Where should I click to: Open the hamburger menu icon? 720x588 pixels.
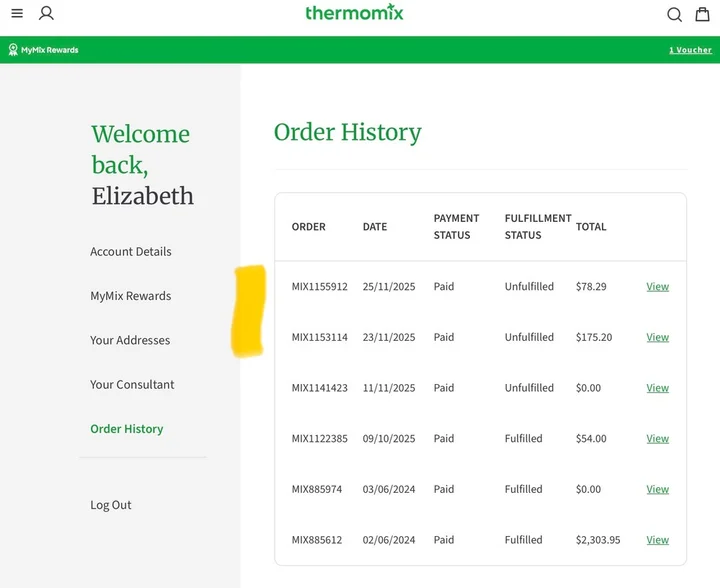click(x=17, y=13)
